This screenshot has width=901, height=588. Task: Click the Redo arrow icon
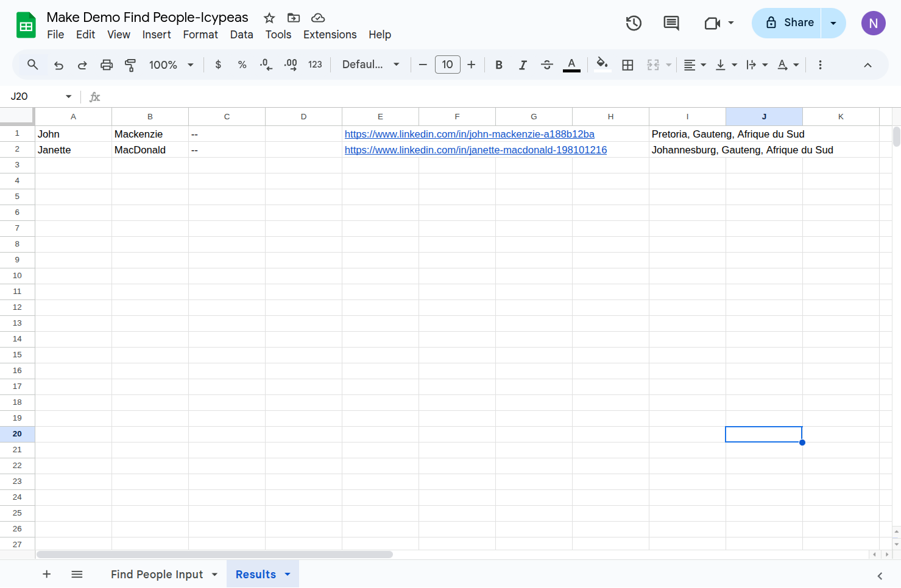(x=82, y=65)
